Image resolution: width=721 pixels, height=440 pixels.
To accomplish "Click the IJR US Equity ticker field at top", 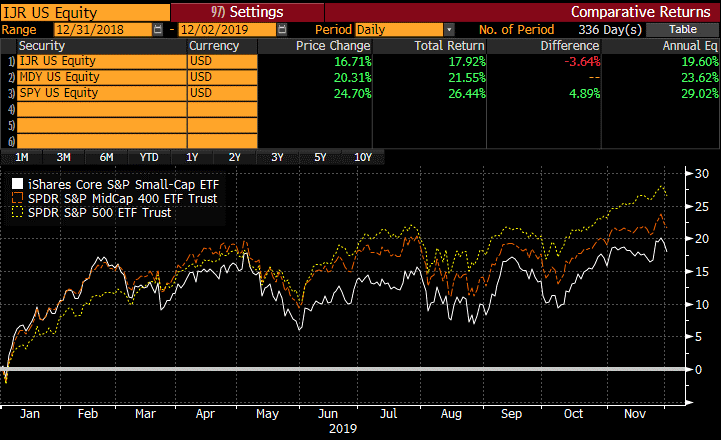I will tap(86, 12).
